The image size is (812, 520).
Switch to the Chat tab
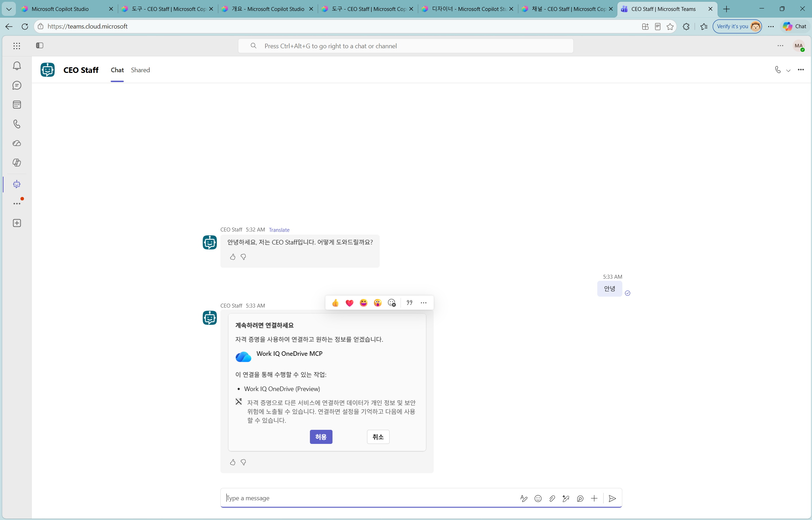click(x=117, y=70)
